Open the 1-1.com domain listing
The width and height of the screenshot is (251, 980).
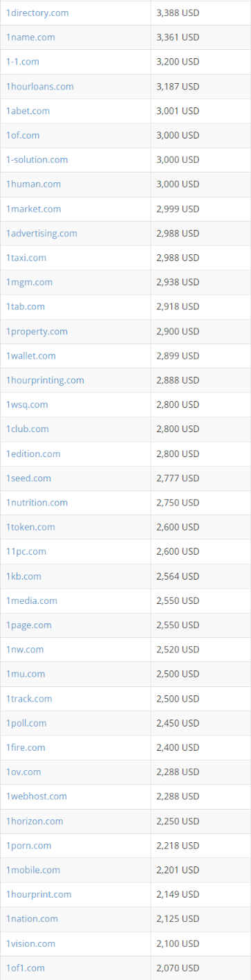click(22, 62)
